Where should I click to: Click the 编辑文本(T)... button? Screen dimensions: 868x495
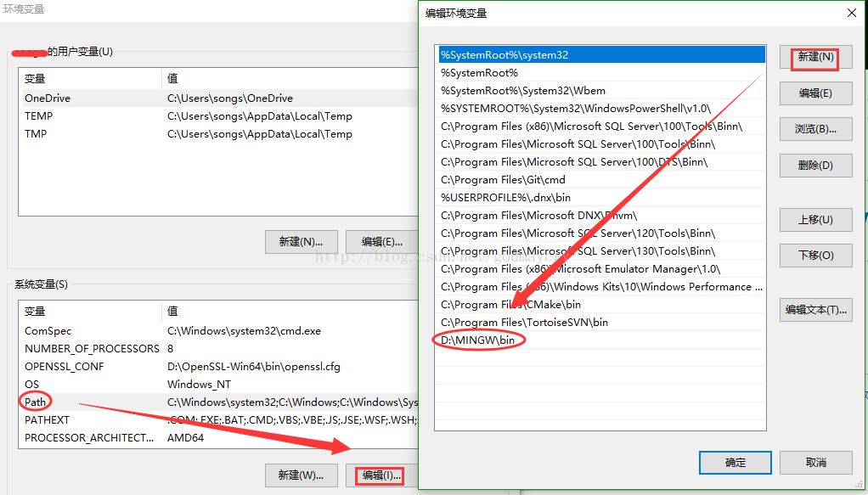click(814, 309)
